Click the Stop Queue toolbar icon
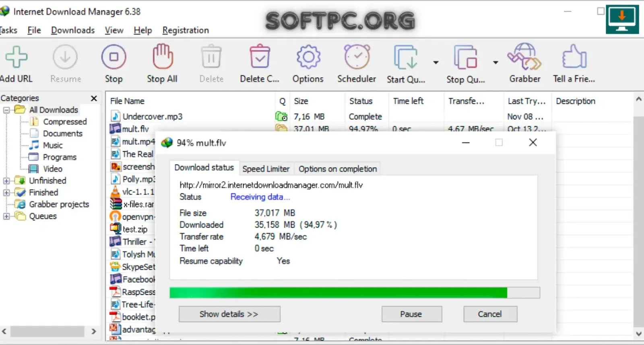 coord(465,57)
